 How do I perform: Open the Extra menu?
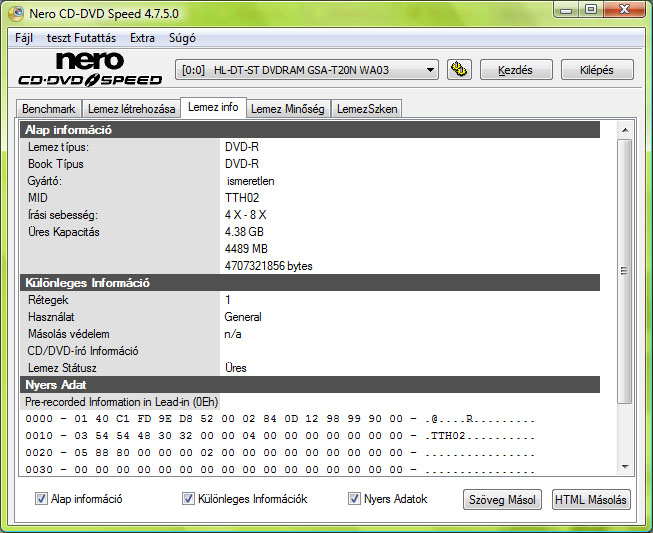coord(142,38)
